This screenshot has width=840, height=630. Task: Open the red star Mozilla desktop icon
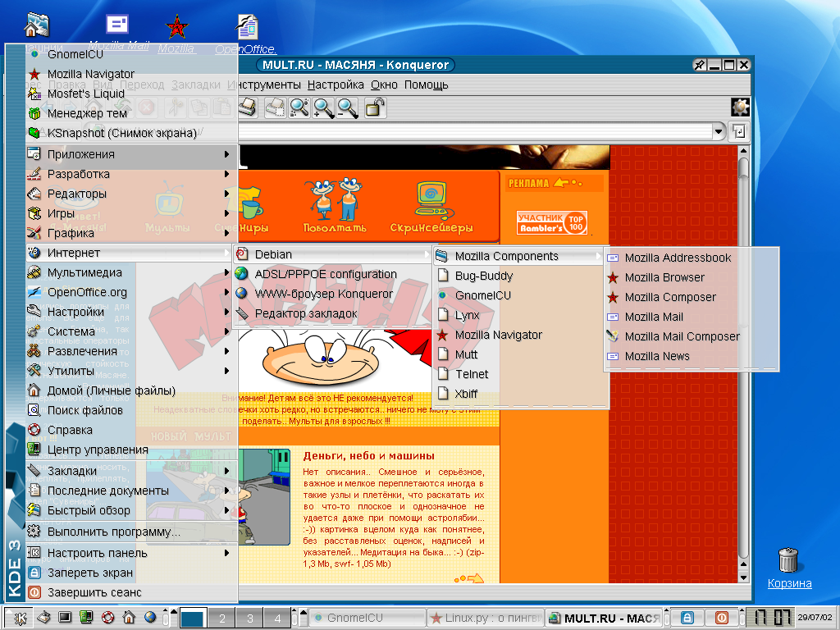(177, 25)
